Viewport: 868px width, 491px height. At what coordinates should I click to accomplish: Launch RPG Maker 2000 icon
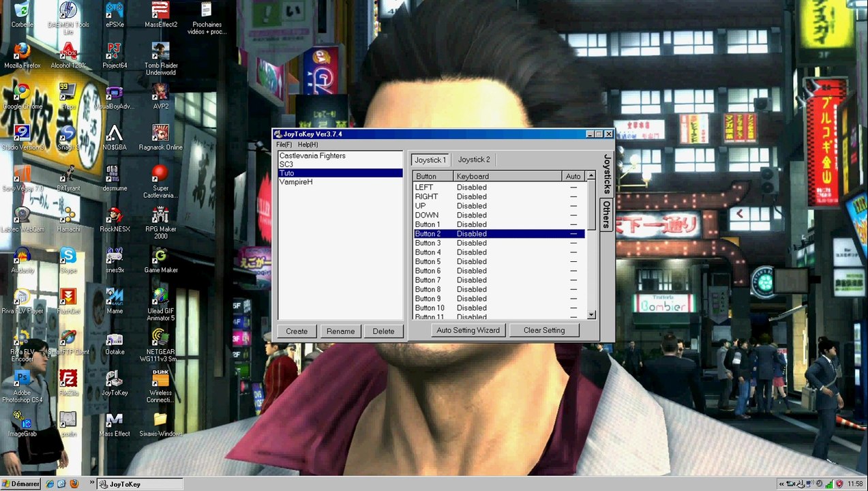tap(161, 222)
